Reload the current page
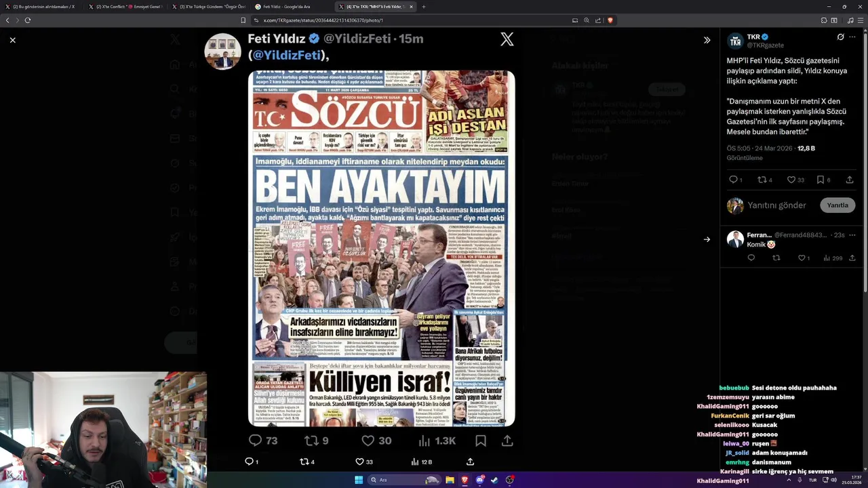 point(28,20)
